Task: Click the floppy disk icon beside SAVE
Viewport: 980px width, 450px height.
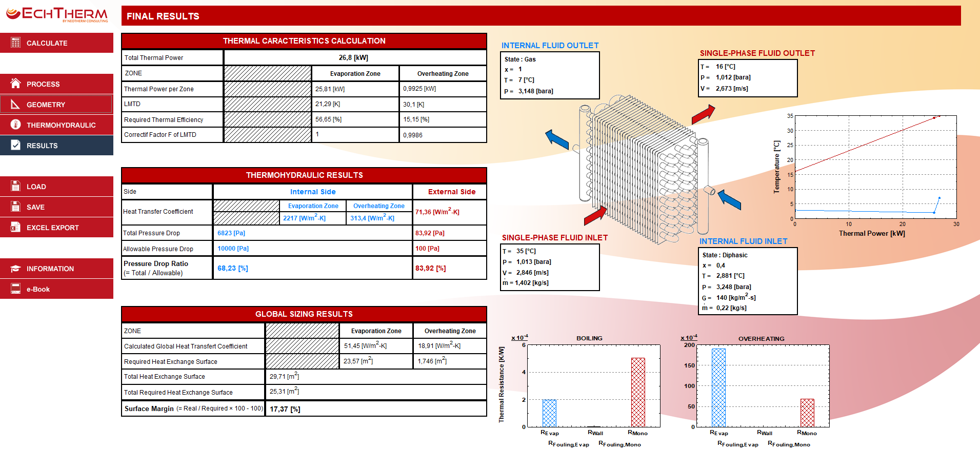Action: [x=15, y=207]
